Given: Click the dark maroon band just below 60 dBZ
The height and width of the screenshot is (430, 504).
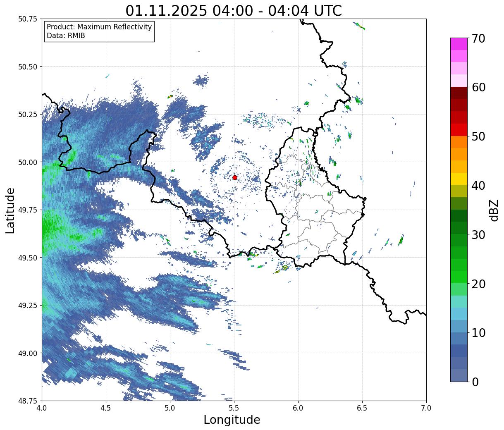Looking at the screenshot, I should [459, 93].
